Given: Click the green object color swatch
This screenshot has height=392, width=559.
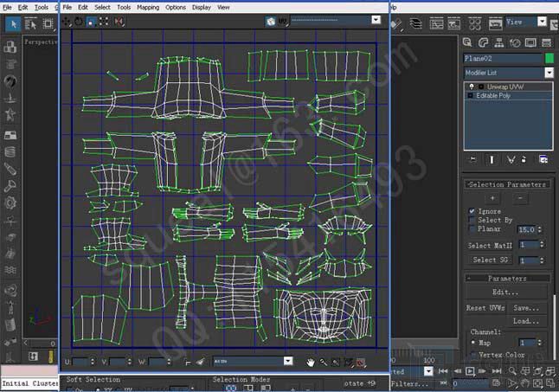Looking at the screenshot, I should (x=549, y=59).
